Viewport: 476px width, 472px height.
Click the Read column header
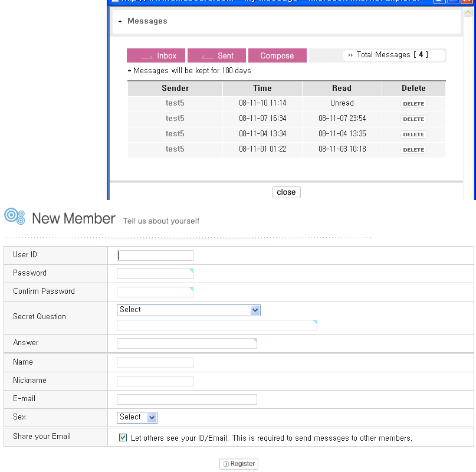(342, 88)
